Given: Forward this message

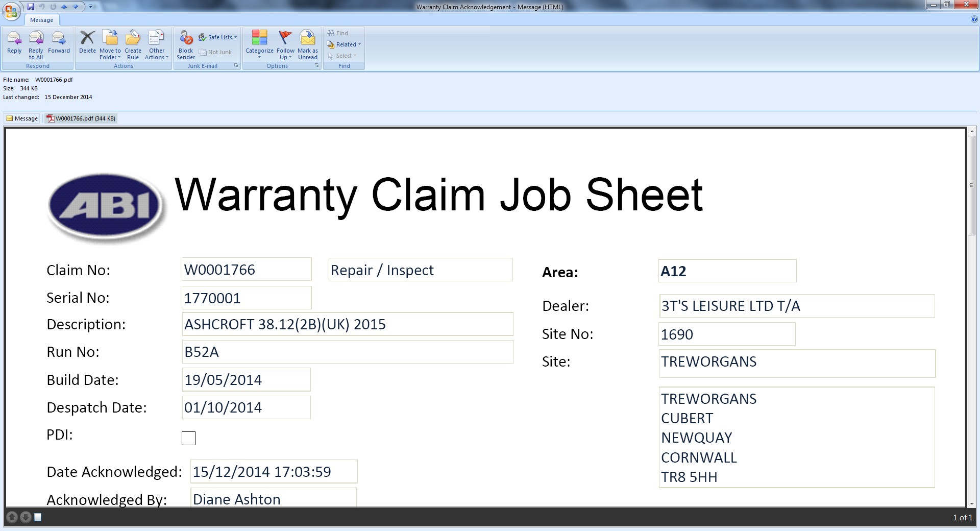Looking at the screenshot, I should click(59, 43).
